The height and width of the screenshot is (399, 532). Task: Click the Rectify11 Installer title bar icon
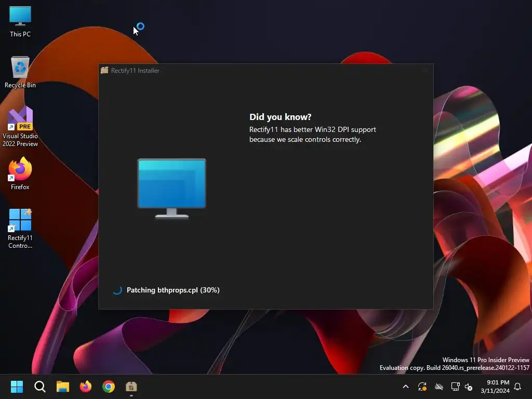(104, 70)
